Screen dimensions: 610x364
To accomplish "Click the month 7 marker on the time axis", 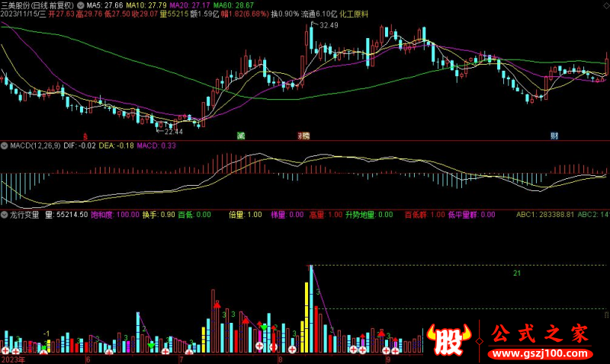I will pos(181,359).
